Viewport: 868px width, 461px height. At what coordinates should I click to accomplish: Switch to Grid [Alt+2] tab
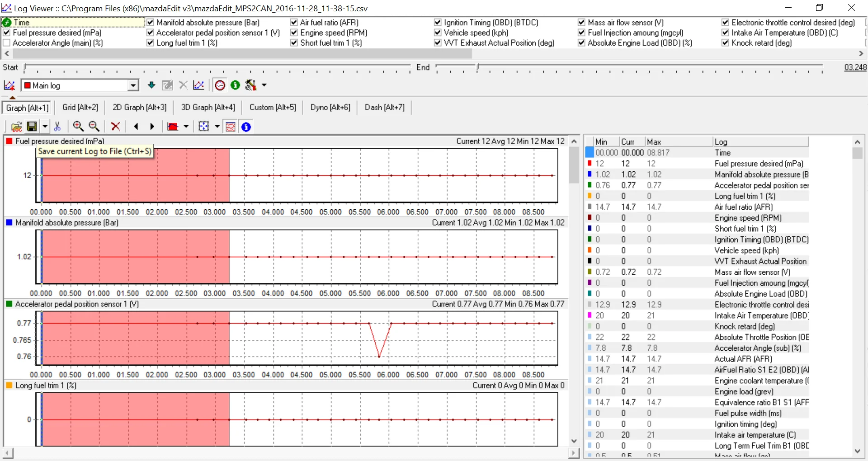[80, 107]
